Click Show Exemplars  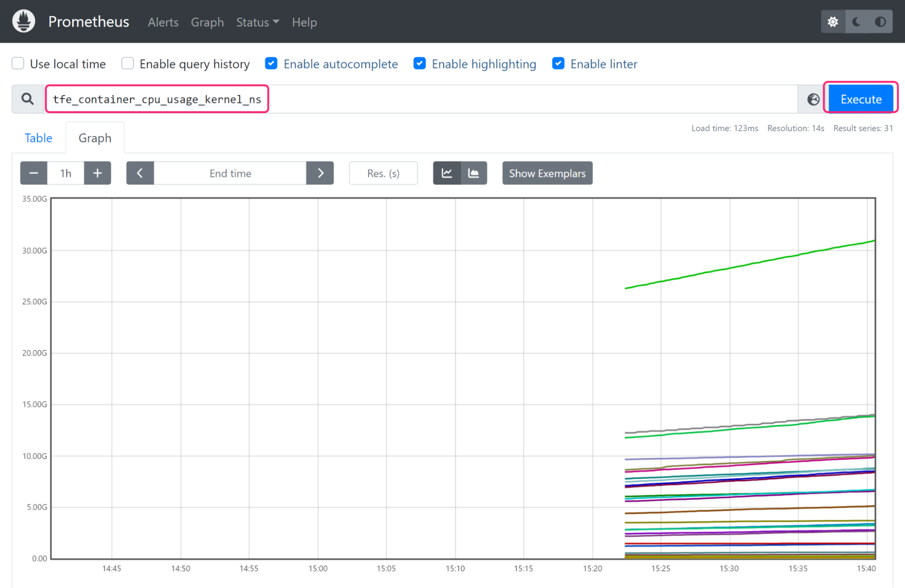[x=547, y=173]
